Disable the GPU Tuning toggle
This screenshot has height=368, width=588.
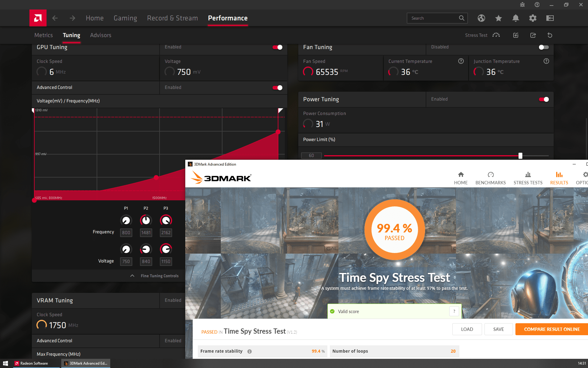click(x=277, y=47)
